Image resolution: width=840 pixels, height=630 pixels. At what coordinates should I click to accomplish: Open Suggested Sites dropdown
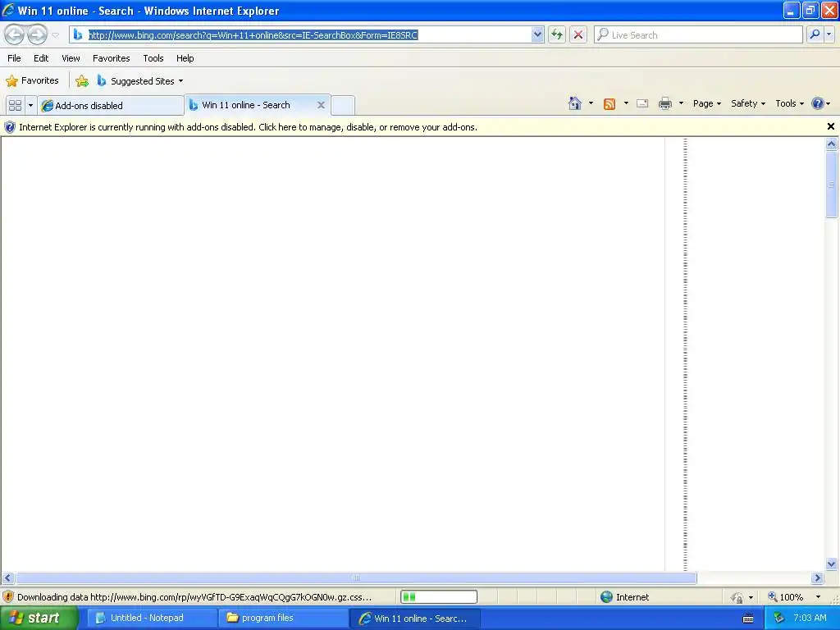pos(140,81)
